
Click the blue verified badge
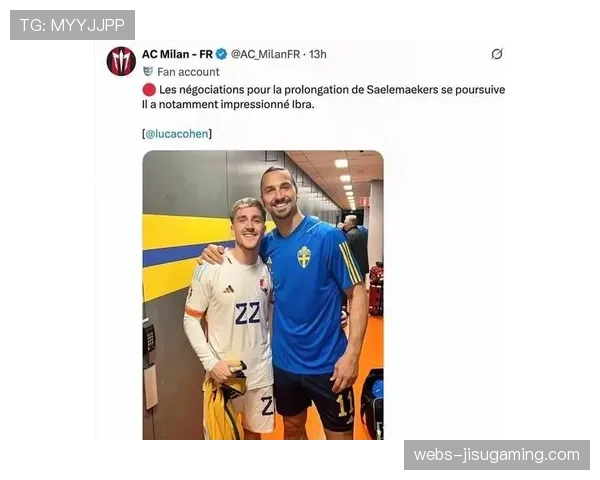pos(222,54)
